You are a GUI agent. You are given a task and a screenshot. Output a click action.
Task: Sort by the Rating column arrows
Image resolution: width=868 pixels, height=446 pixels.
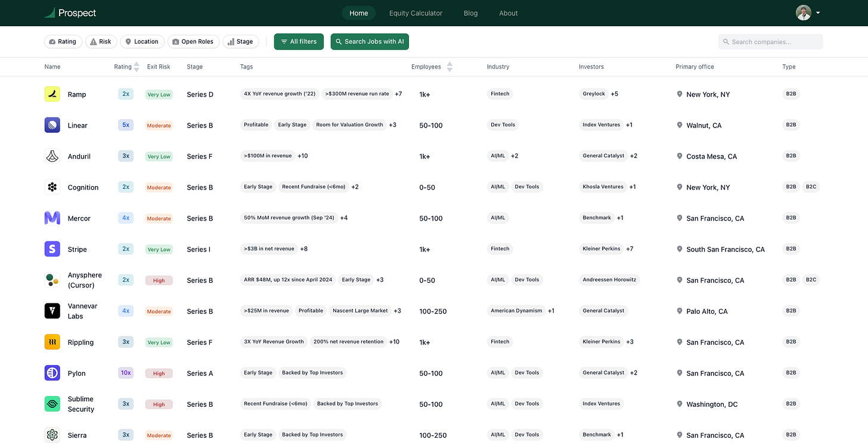[x=137, y=67]
